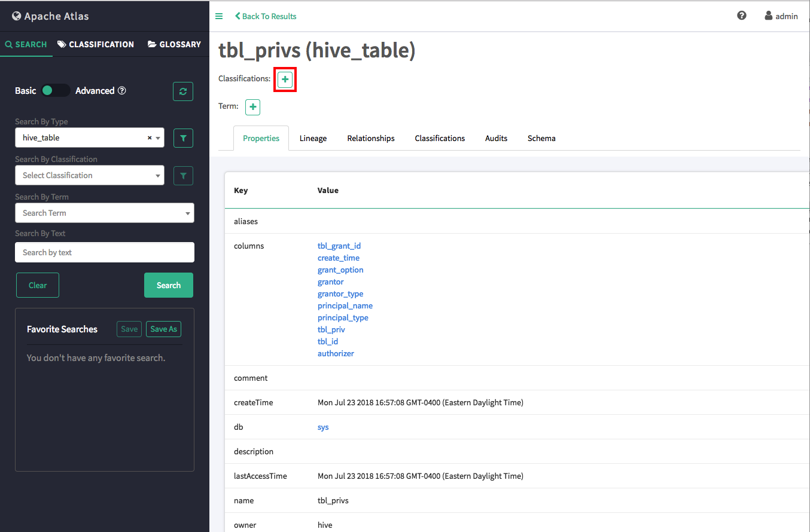Click the Apache Atlas globe logo

[16, 16]
